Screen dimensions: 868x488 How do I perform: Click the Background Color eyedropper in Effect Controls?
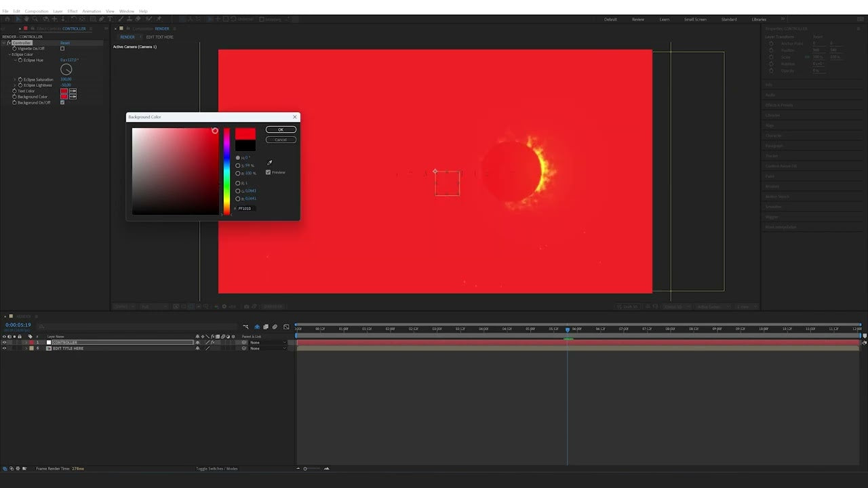(73, 97)
